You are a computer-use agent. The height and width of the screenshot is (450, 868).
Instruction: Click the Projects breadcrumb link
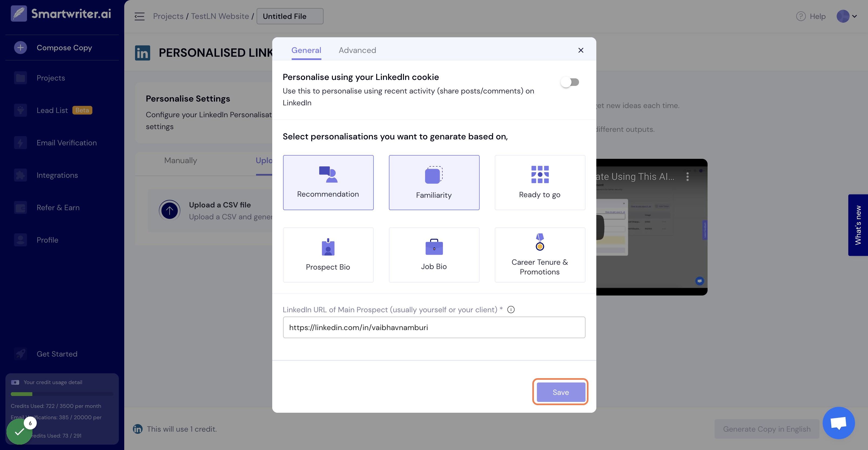click(168, 16)
